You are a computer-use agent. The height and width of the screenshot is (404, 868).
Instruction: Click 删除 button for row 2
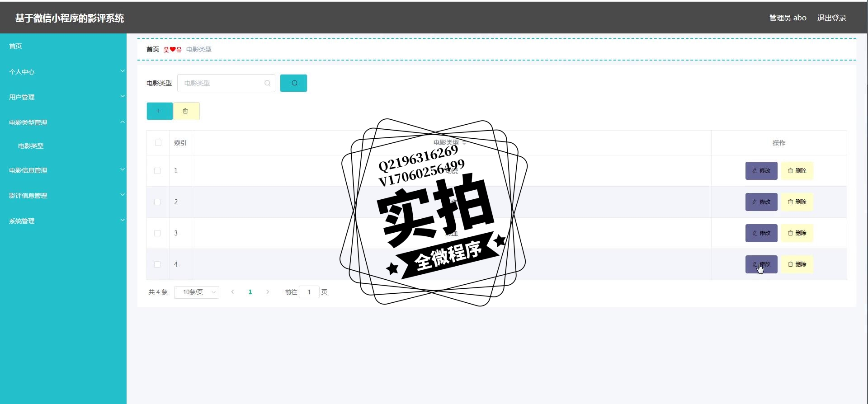tap(797, 202)
